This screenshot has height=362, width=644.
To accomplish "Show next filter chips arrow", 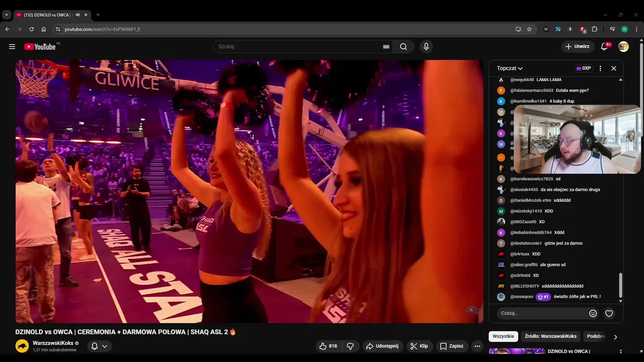I will point(615,337).
